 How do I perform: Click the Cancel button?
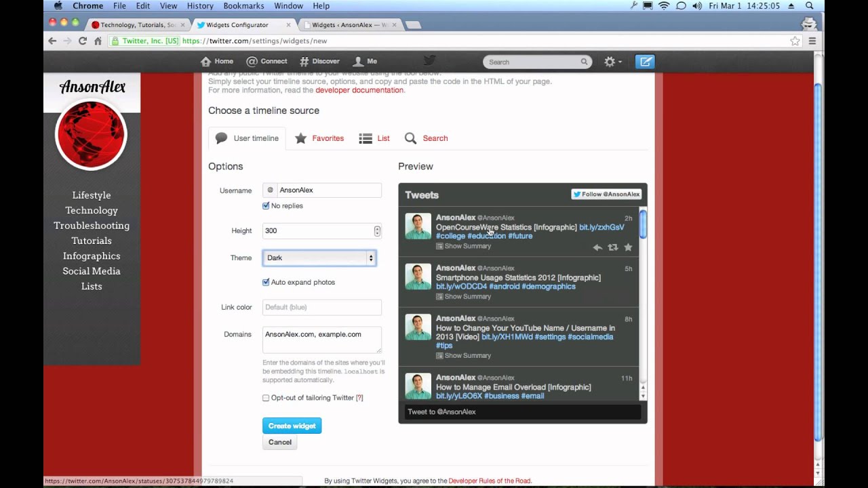[x=279, y=442]
